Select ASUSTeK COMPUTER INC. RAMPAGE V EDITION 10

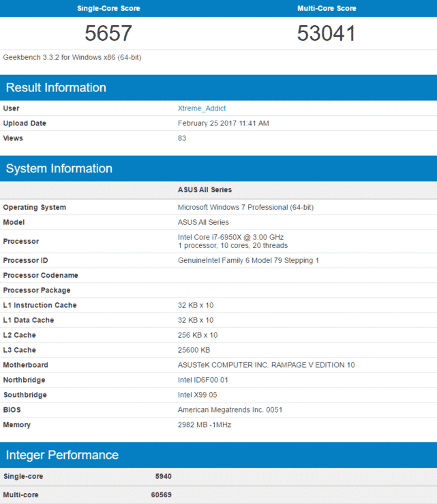(266, 365)
